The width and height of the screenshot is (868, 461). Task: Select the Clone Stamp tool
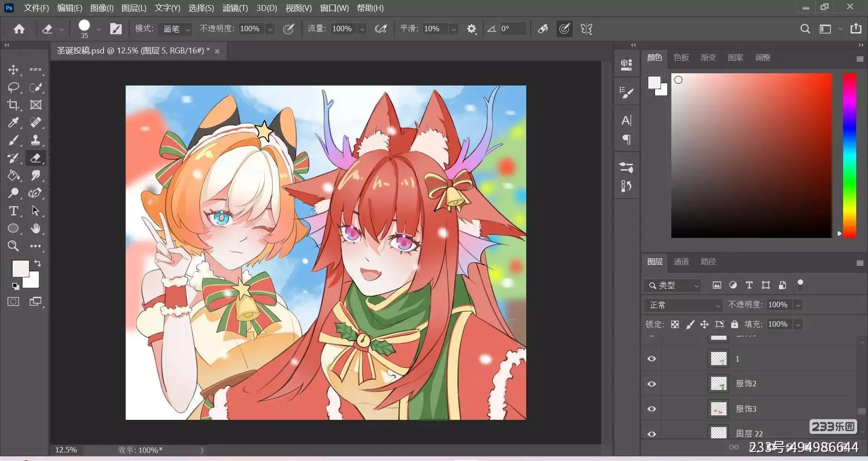(x=35, y=140)
